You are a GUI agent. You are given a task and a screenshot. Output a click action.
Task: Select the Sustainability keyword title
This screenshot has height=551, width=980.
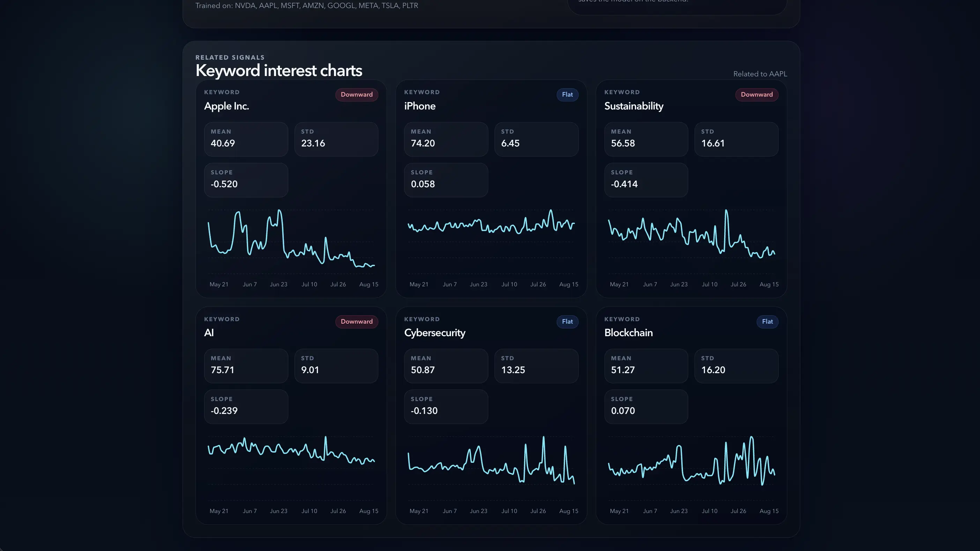pos(634,106)
